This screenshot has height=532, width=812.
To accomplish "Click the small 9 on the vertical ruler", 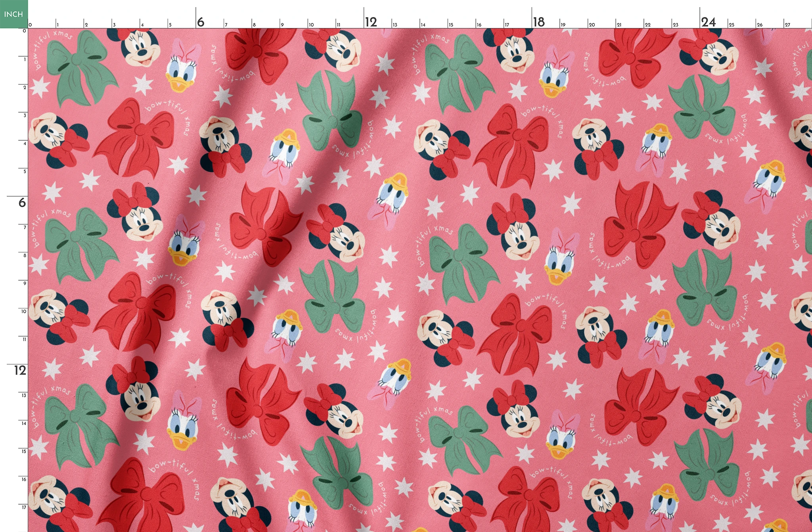I will tap(25, 283).
